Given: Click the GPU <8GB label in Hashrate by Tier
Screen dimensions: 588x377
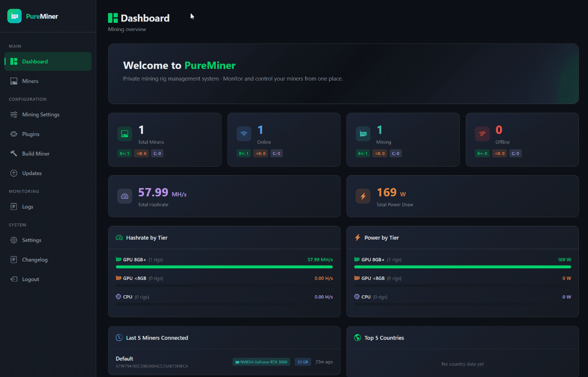Looking at the screenshot, I should (135, 278).
